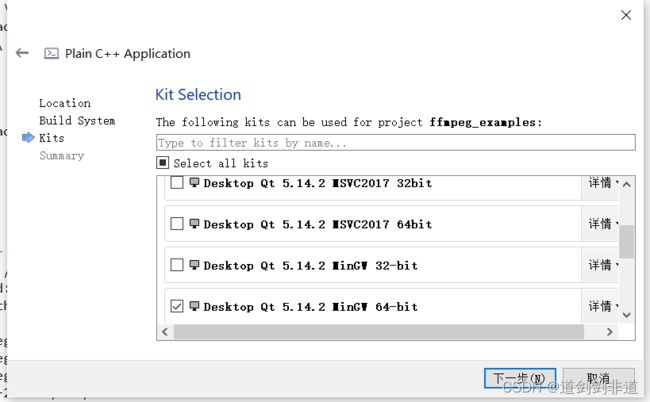Viewport: 650px width, 402px height.
Task: Go back using the wizard's left arrow
Action: click(22, 53)
